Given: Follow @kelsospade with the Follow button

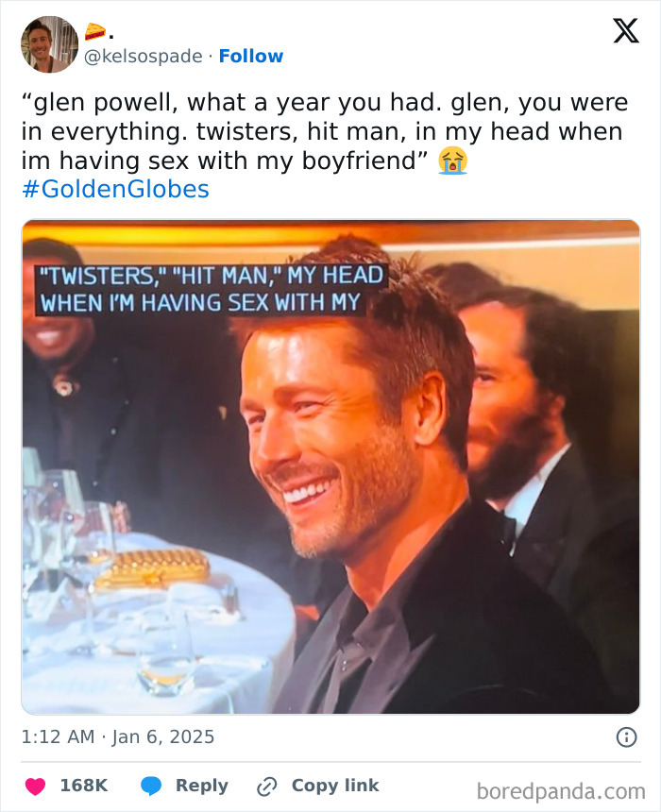Looking at the screenshot, I should [x=251, y=56].
